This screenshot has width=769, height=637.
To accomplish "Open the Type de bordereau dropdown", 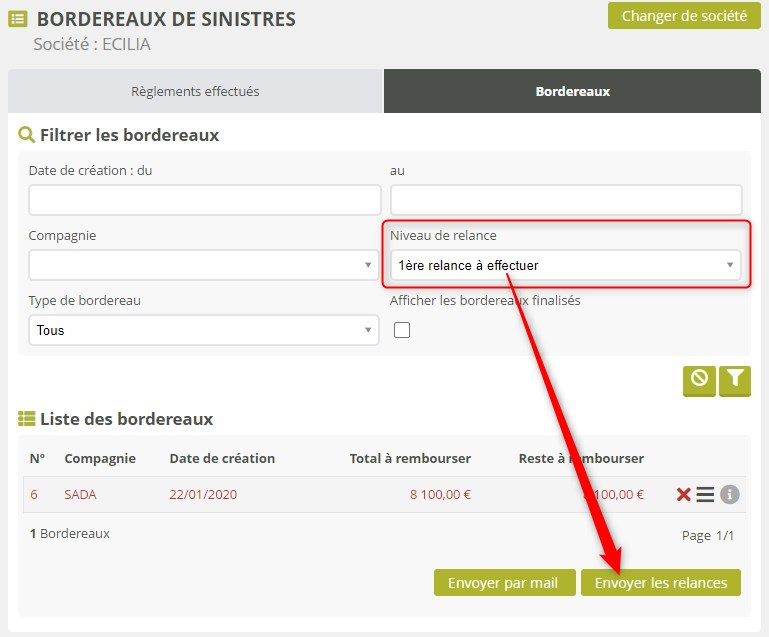I will (203, 330).
